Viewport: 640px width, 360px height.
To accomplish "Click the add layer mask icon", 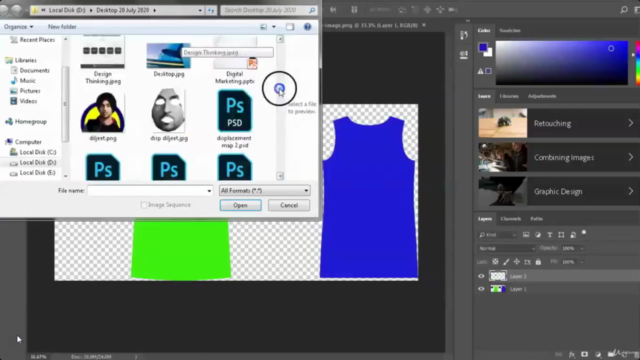I will pyautogui.click(x=584, y=354).
